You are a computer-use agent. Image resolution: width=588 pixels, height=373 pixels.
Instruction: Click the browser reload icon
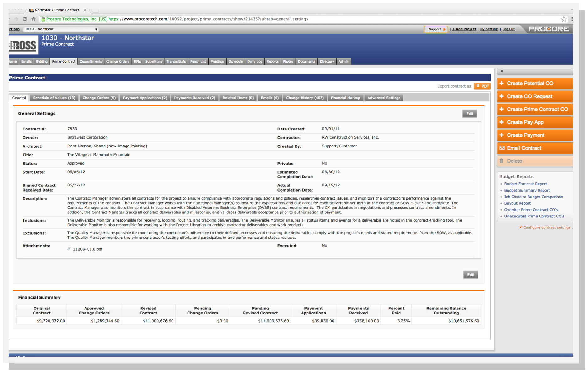pyautogui.click(x=25, y=19)
